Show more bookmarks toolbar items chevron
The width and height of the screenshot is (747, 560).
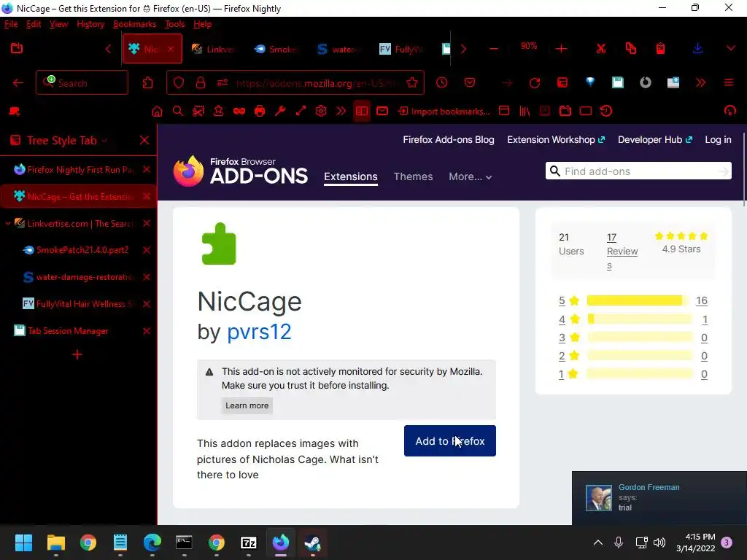point(341,112)
